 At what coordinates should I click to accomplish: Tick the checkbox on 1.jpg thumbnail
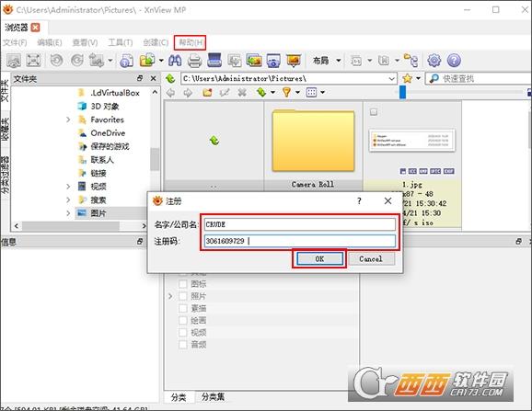point(374,112)
